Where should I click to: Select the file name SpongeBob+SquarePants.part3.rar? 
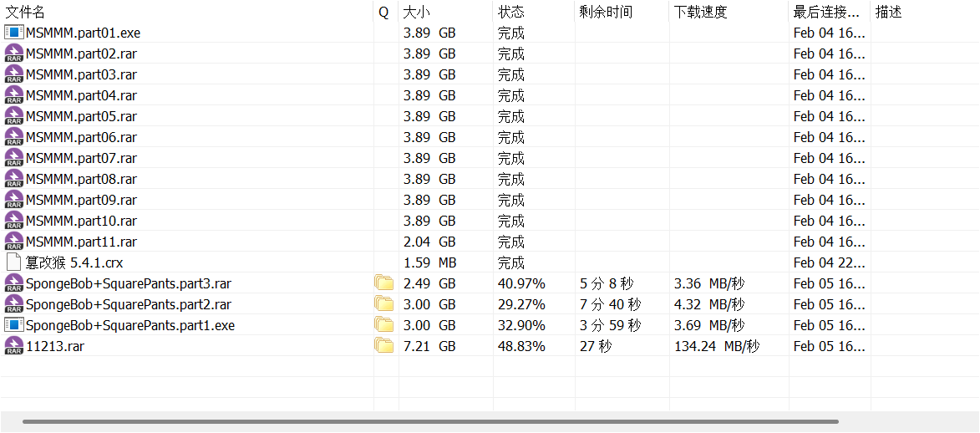point(129,284)
